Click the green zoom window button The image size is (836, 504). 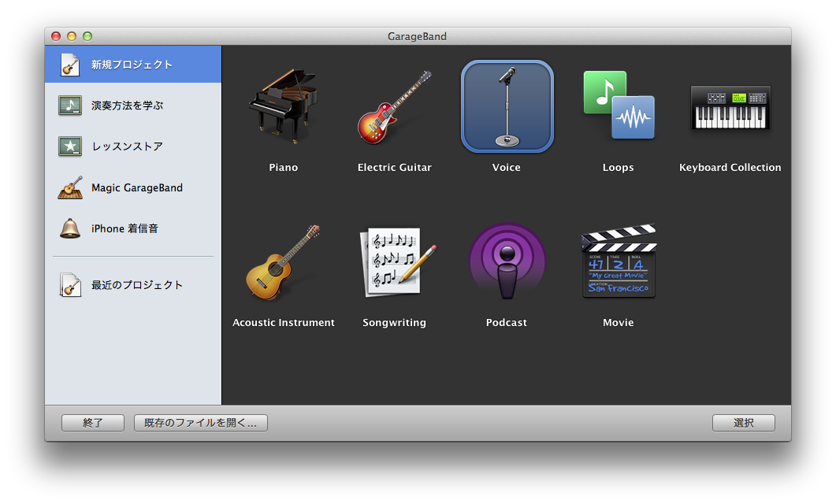coord(87,36)
